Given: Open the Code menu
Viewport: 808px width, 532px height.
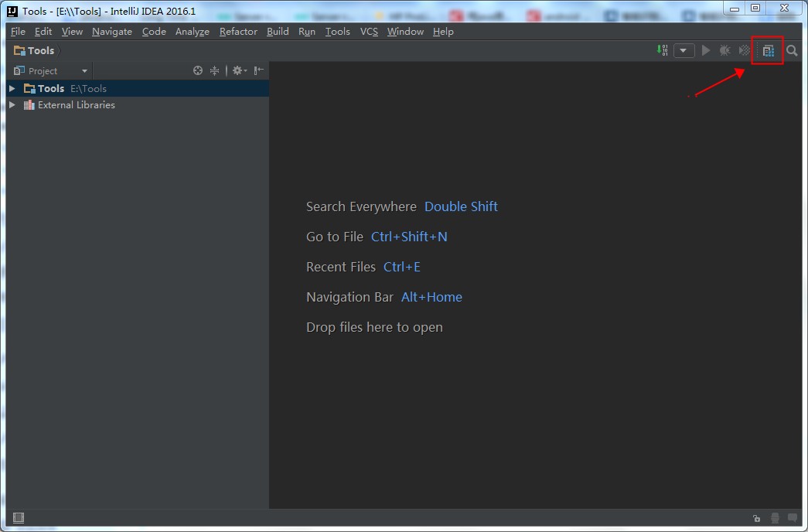Looking at the screenshot, I should pos(154,32).
